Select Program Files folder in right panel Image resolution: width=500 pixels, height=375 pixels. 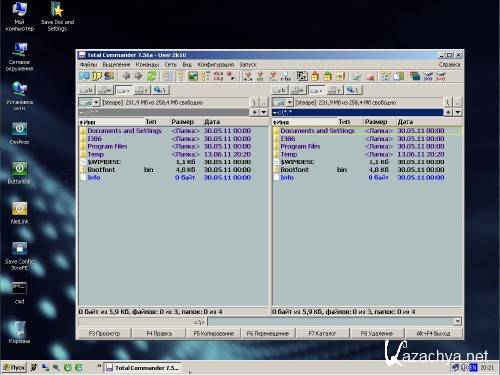[367, 146]
